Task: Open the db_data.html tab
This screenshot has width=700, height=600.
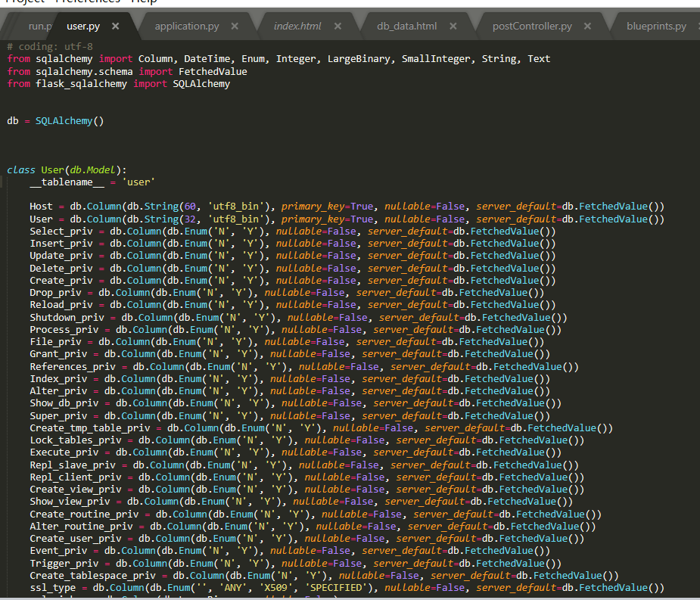Action: click(406, 26)
